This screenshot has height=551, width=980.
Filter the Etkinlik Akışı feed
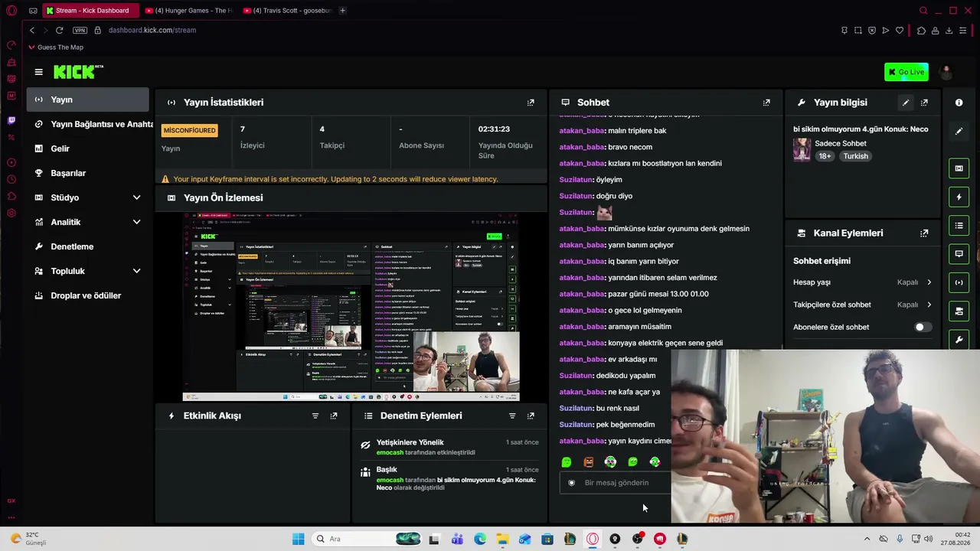tap(315, 416)
